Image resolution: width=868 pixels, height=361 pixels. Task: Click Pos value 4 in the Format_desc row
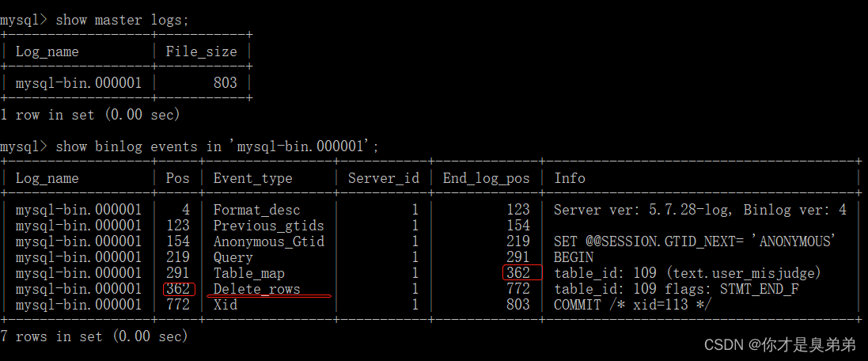coord(185,210)
